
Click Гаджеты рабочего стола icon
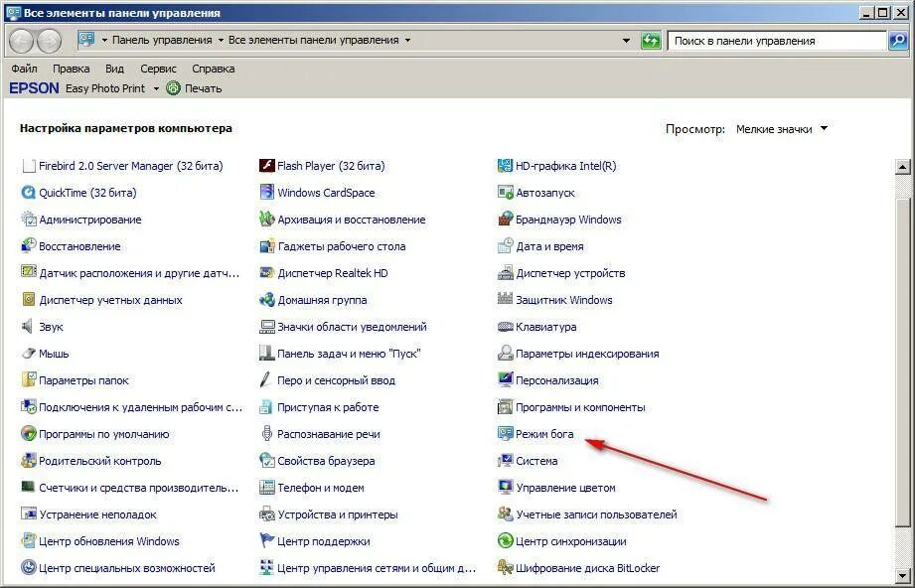266,246
